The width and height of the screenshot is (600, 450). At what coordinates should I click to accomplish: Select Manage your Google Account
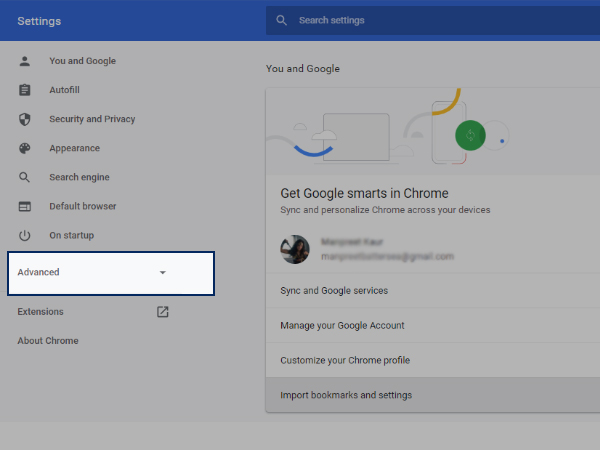tap(342, 326)
